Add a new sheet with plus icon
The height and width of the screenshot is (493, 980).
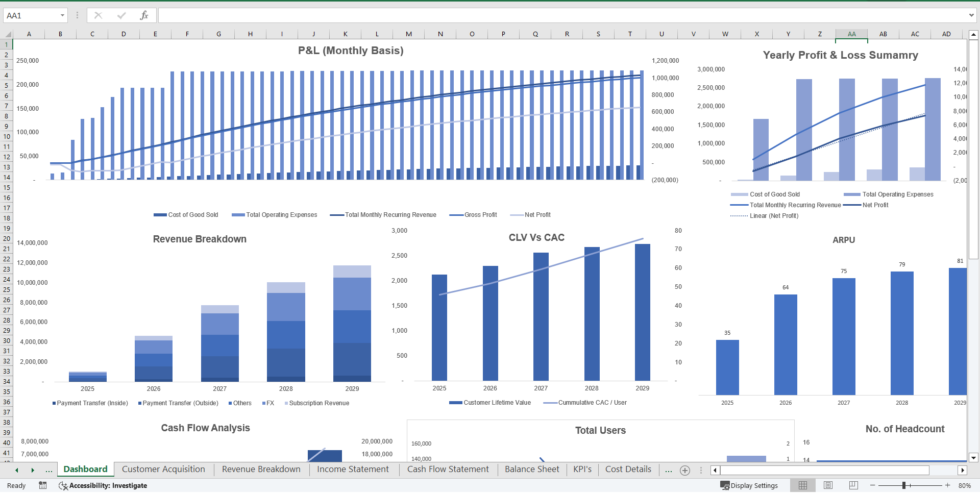pyautogui.click(x=685, y=470)
